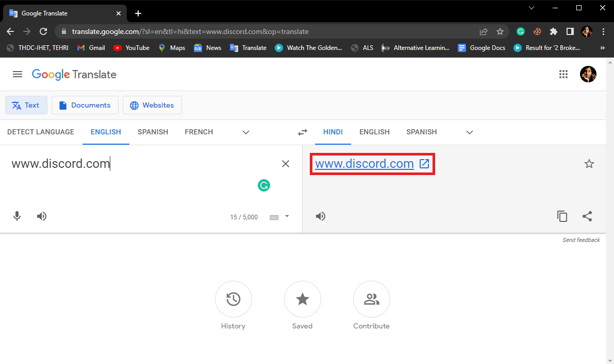Screen dimensions: 614x364
Task: Switch to Websites translation mode
Action: pyautogui.click(x=152, y=105)
